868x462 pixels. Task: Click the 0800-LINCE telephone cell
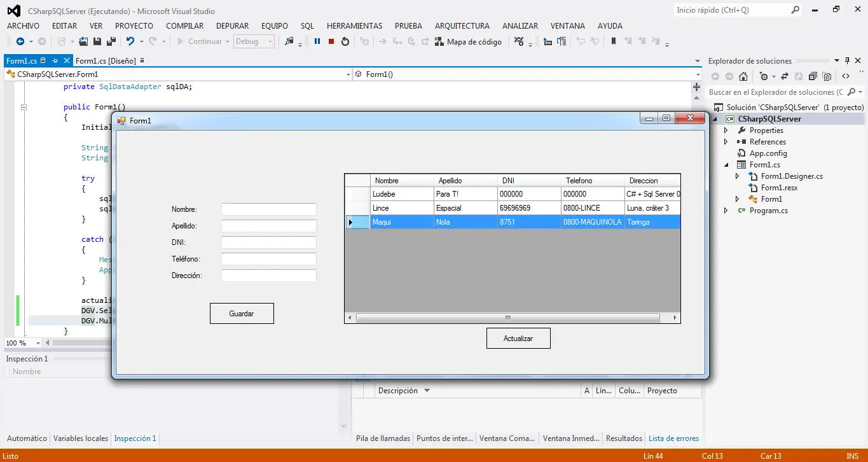point(593,208)
